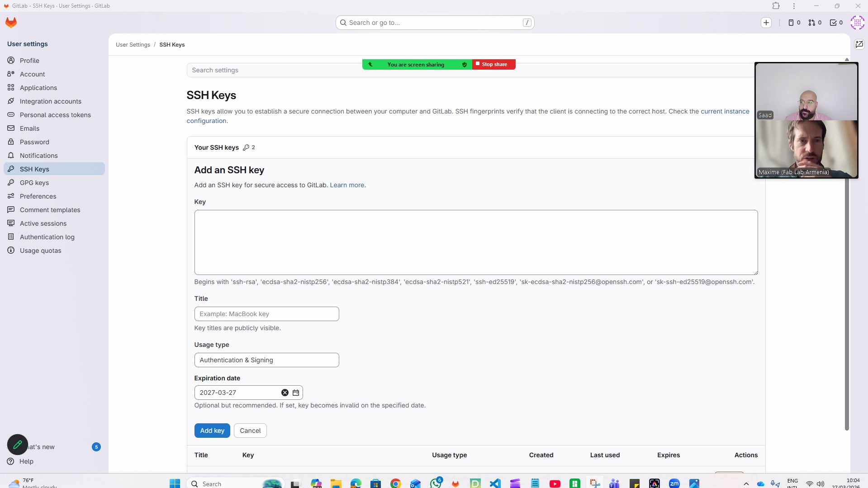
Task: Click the green pencil floating button
Action: click(18, 445)
